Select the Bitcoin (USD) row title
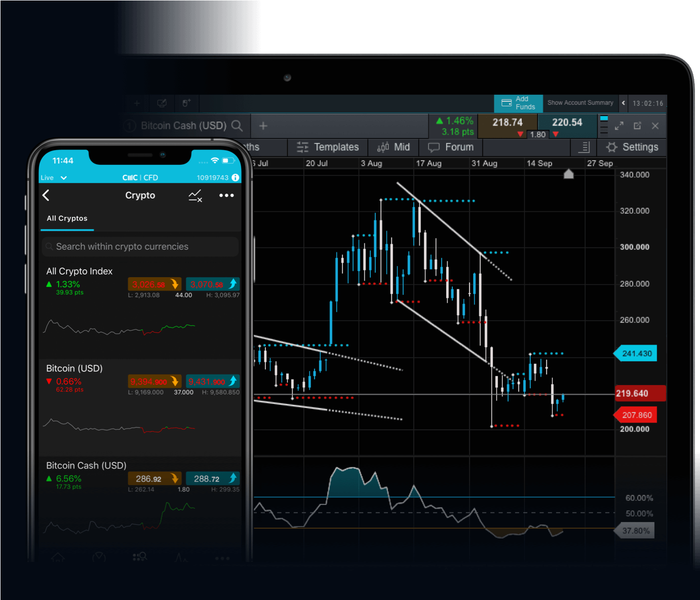The width and height of the screenshot is (700, 600). (x=74, y=368)
